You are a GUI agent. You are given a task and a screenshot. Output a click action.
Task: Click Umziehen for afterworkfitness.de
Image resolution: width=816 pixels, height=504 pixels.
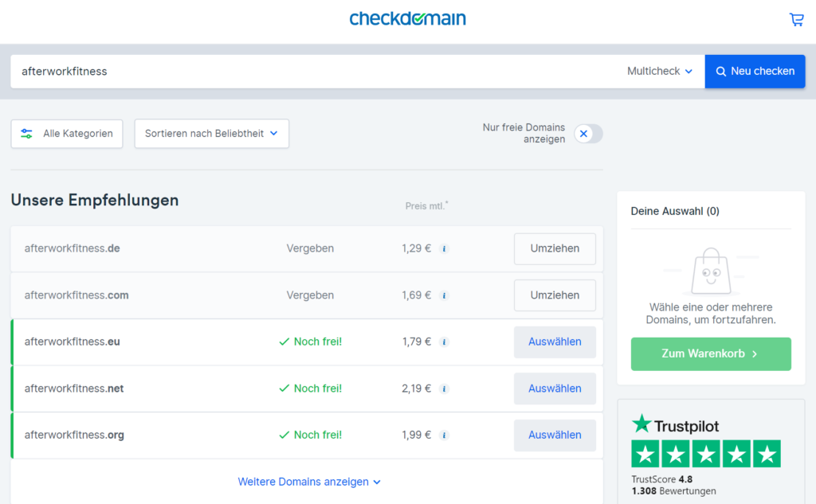pos(555,248)
